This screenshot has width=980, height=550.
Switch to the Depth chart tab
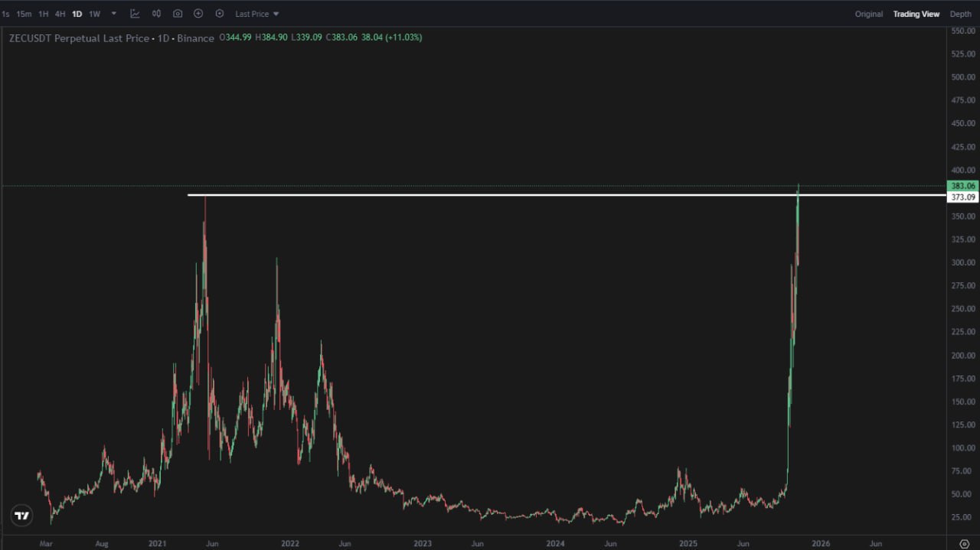coord(960,14)
